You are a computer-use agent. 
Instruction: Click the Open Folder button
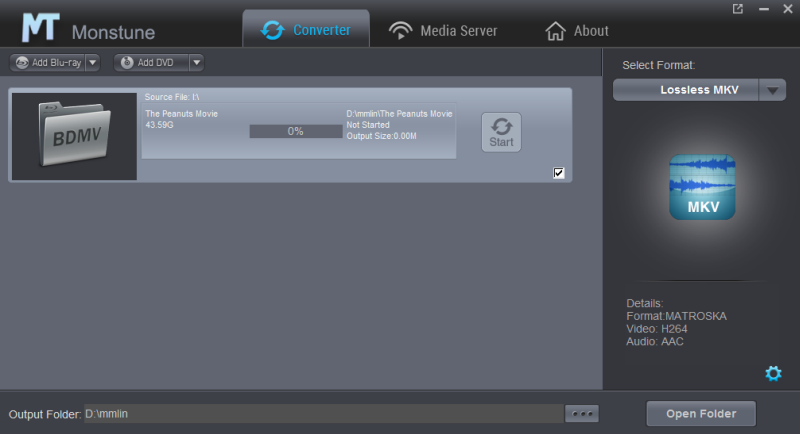[x=700, y=413]
